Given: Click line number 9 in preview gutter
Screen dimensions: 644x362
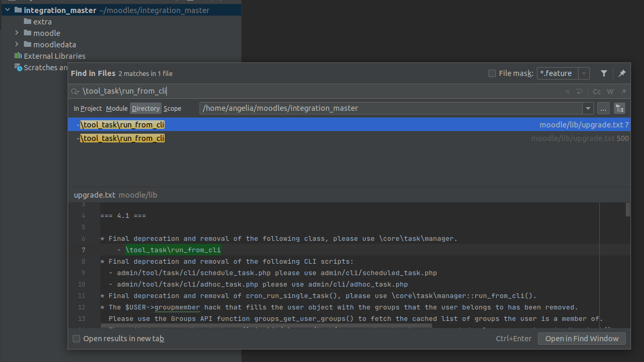Looking at the screenshot, I should (x=83, y=273).
